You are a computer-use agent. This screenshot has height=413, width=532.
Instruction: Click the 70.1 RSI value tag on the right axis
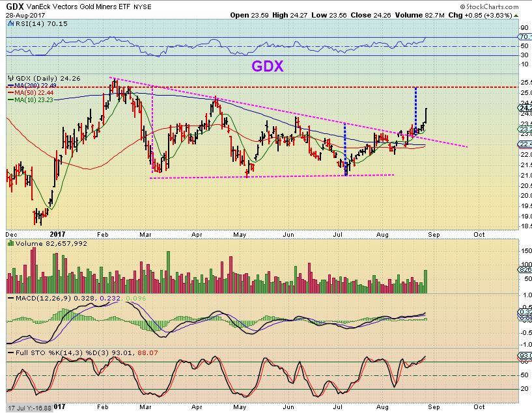tap(525, 36)
